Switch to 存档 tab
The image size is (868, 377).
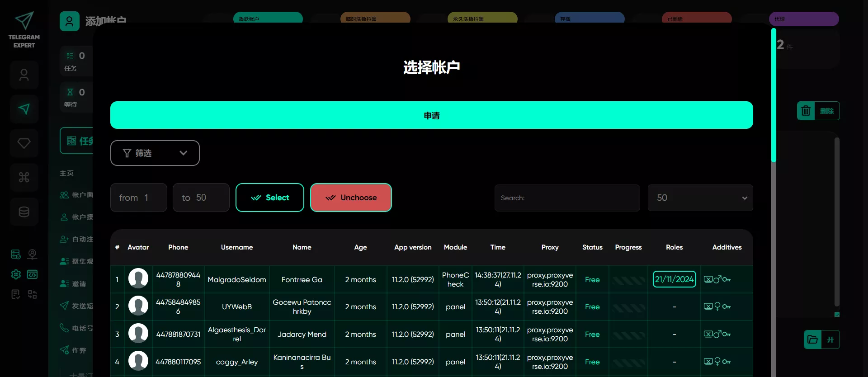pos(590,18)
